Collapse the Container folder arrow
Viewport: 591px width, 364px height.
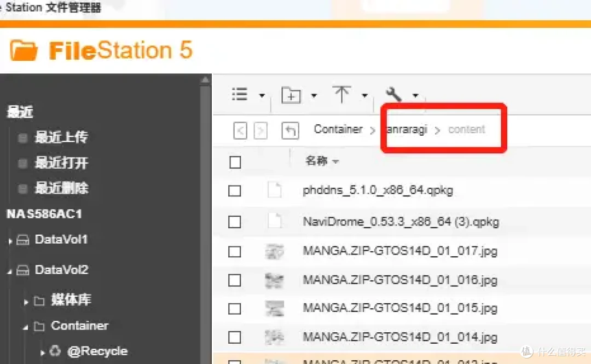click(25, 327)
